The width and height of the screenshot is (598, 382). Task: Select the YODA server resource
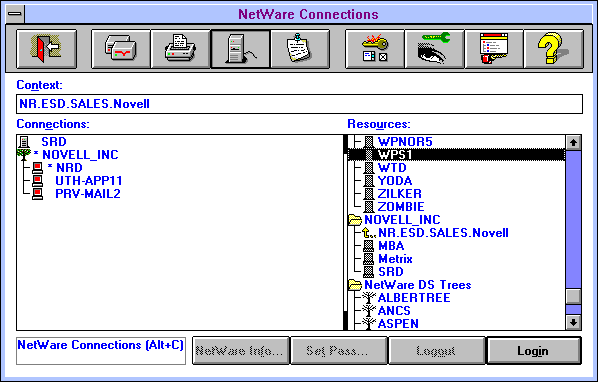(x=395, y=181)
